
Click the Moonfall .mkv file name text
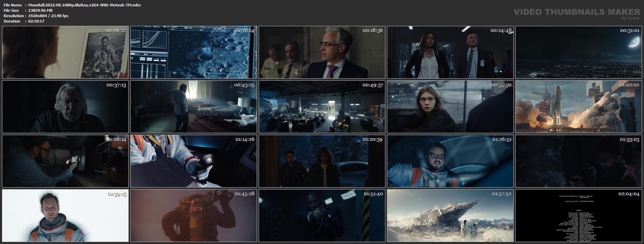tap(84, 5)
